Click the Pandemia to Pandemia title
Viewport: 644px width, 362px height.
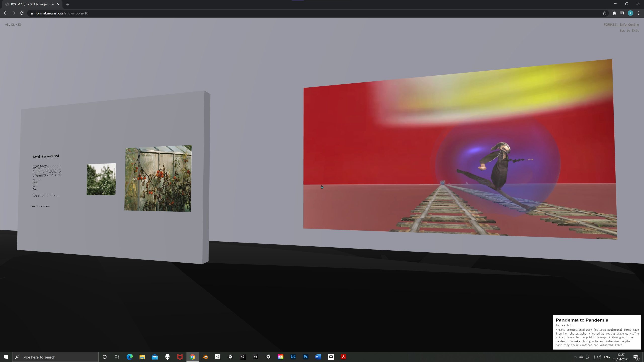click(582, 320)
